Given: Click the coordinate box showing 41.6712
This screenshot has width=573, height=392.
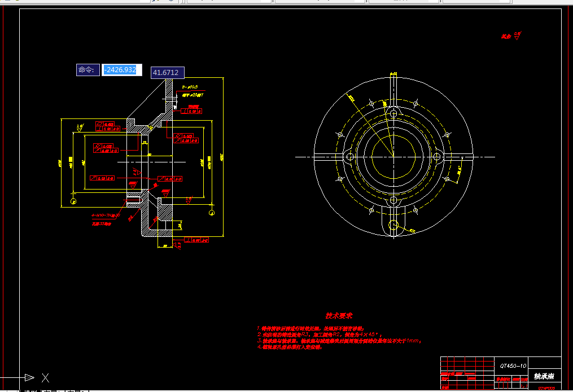Looking at the screenshot, I should coord(167,73).
